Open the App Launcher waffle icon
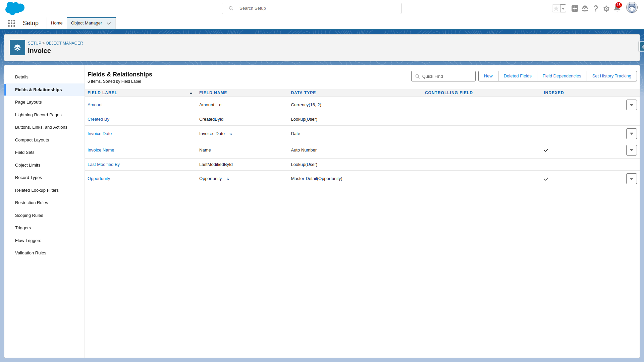The image size is (644, 362). 11,23
